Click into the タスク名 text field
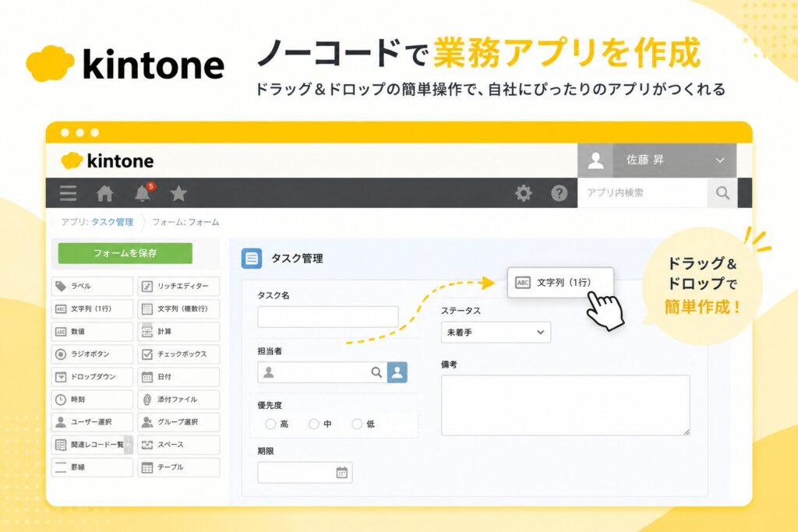This screenshot has height=532, width=798. pyautogui.click(x=328, y=316)
